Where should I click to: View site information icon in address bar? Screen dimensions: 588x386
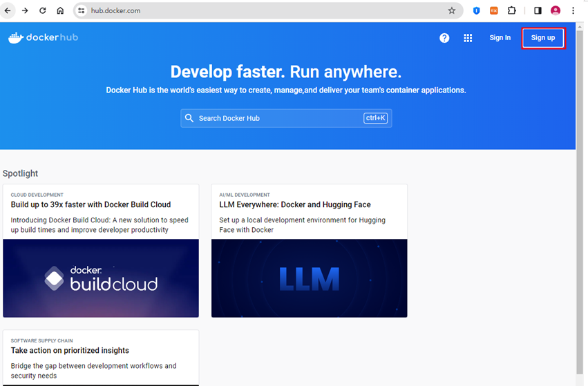(82, 10)
